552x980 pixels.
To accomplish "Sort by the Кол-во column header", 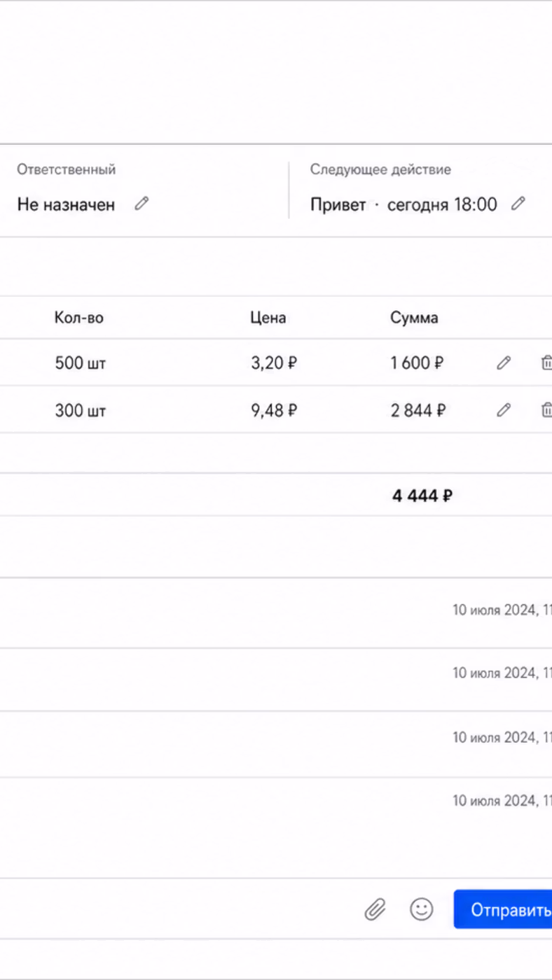I will 79,318.
